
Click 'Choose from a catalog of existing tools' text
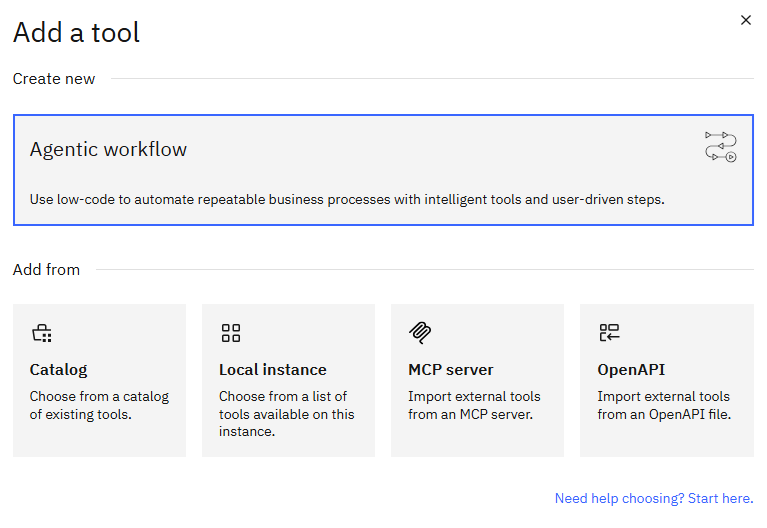pyautogui.click(x=99, y=405)
